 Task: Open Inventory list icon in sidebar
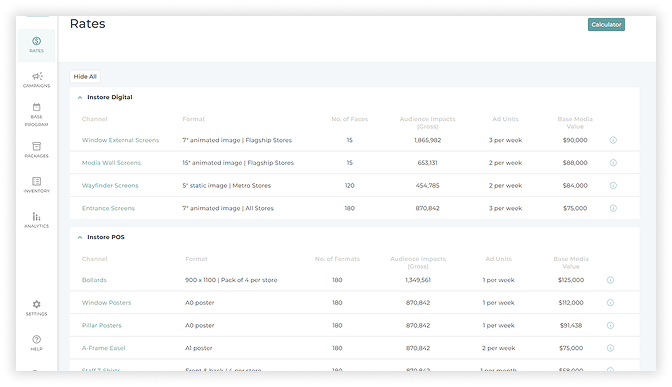[36, 181]
